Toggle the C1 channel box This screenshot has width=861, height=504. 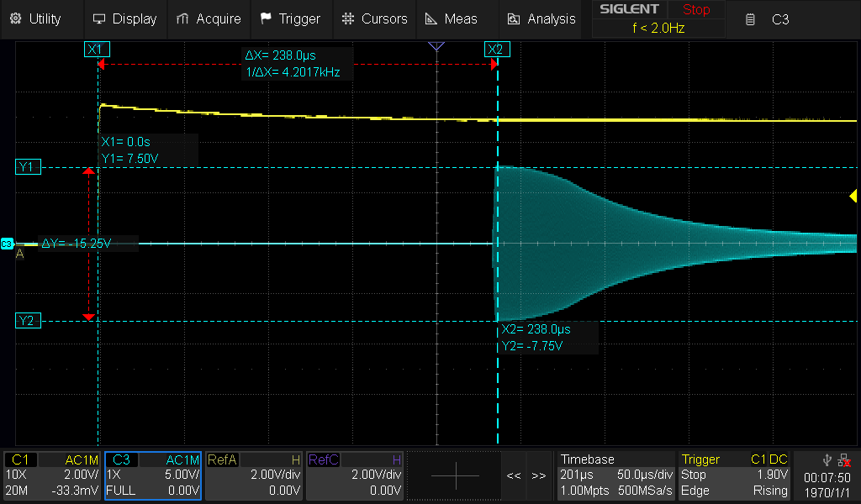(52, 475)
